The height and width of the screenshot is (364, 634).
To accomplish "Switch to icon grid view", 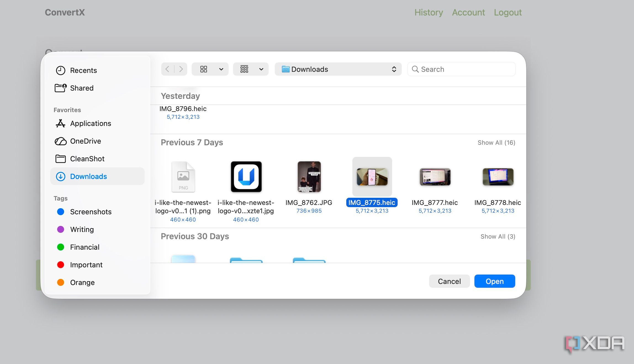I will click(x=204, y=69).
